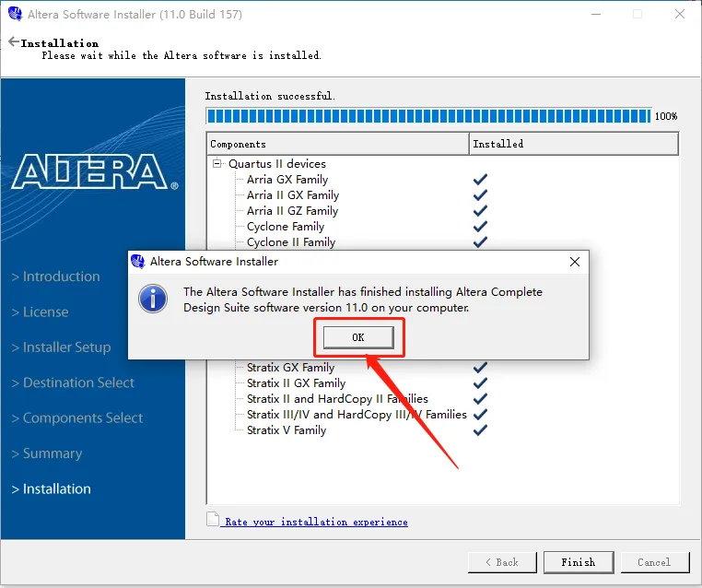Close the main Altera installer window
Image resolution: width=702 pixels, height=588 pixels.
click(x=680, y=14)
